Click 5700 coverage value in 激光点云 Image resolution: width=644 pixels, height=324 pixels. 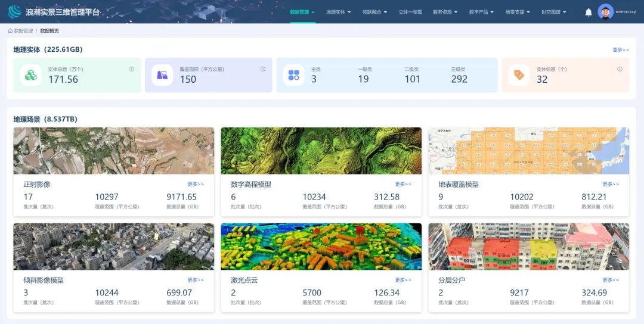pyautogui.click(x=312, y=293)
